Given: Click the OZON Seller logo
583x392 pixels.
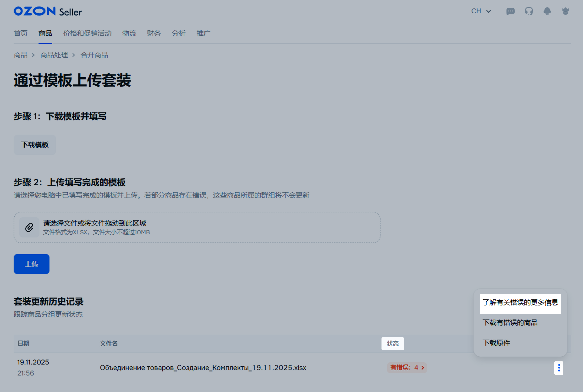Looking at the screenshot, I should click(47, 11).
